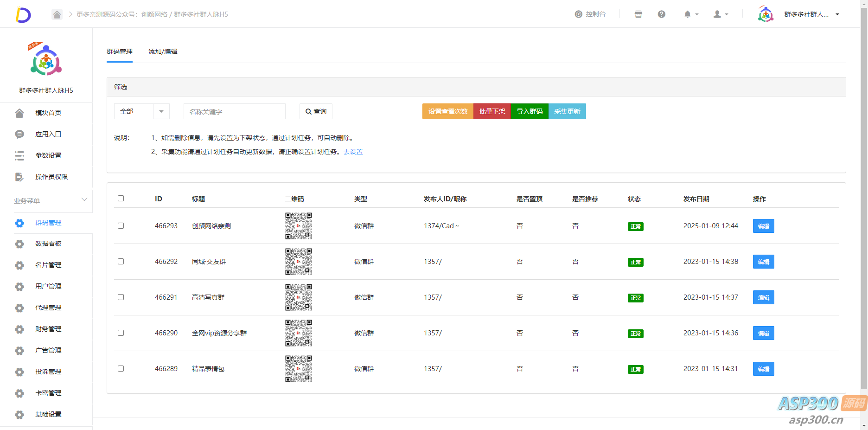This screenshot has height=430, width=868.
Task: Open 数据看板 in the sidebar menu
Action: pos(48,244)
